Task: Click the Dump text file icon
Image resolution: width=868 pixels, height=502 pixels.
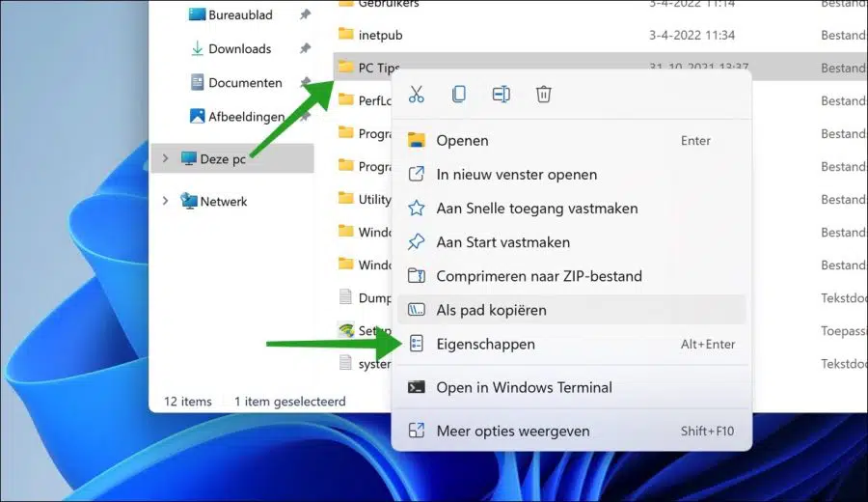Action: tap(345, 297)
